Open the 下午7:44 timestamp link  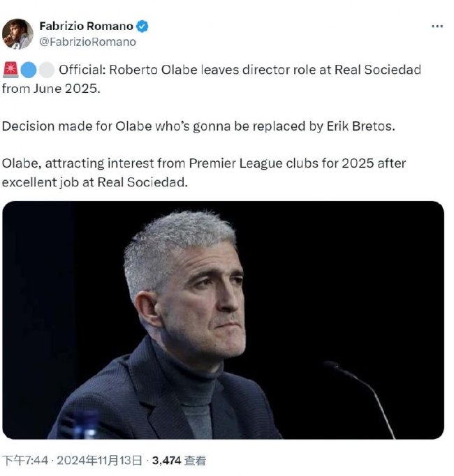coord(25,461)
